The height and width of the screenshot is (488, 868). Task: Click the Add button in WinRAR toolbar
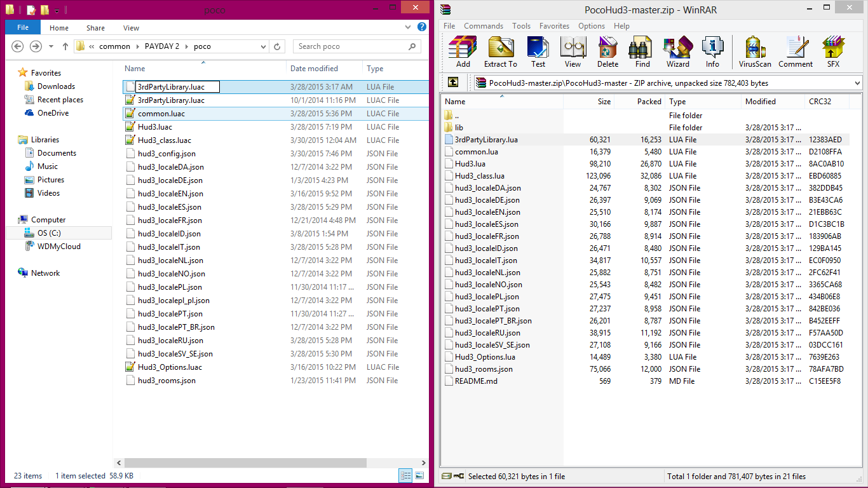pos(463,52)
